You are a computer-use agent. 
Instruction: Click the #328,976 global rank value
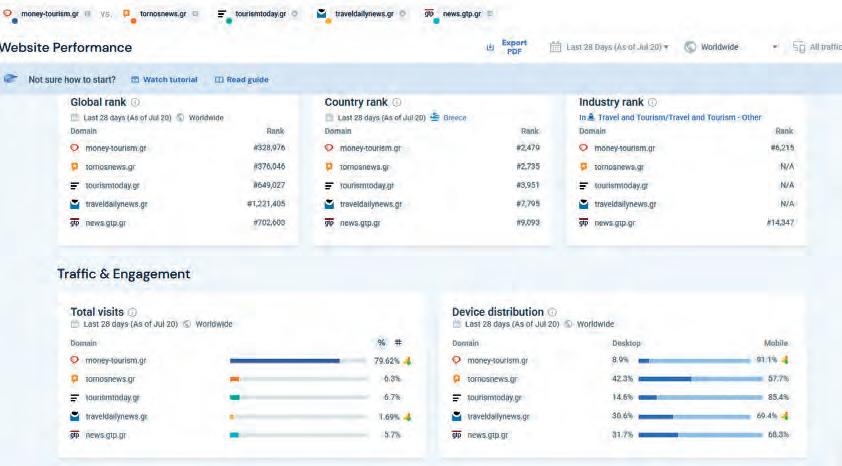(x=269, y=148)
